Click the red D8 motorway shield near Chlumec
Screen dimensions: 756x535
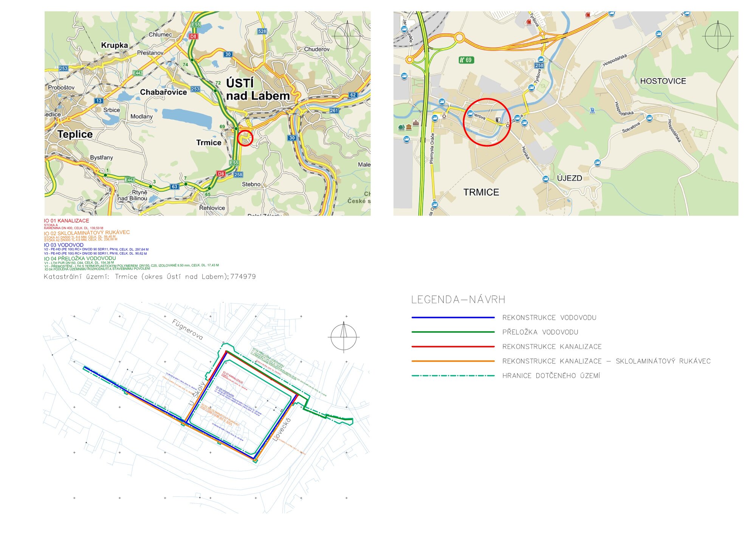pos(194,36)
